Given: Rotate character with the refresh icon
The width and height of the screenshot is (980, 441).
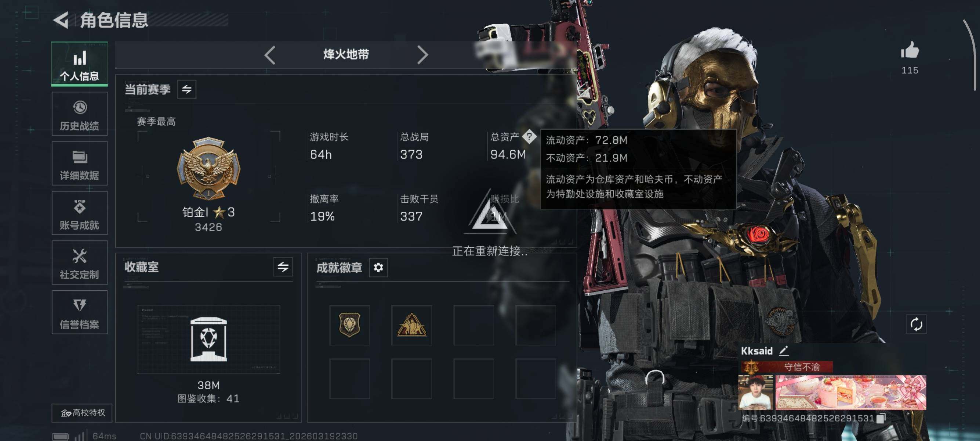Looking at the screenshot, I should pyautogui.click(x=916, y=324).
